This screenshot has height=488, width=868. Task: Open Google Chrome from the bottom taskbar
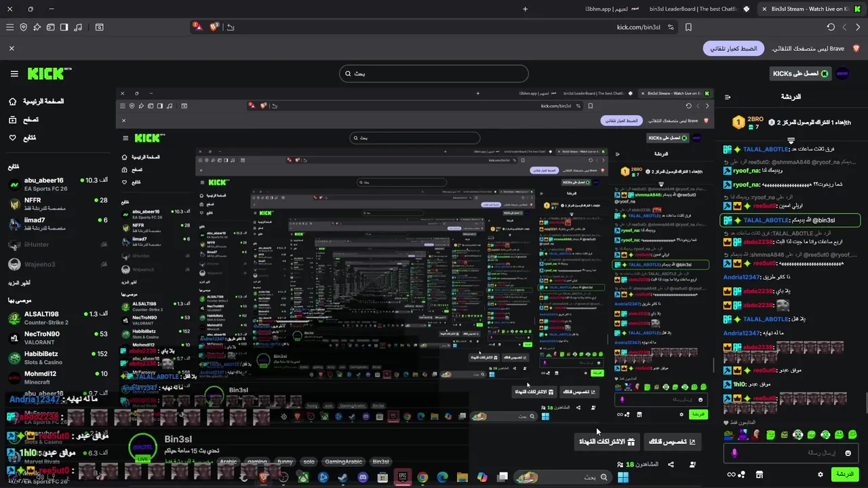coord(422,477)
